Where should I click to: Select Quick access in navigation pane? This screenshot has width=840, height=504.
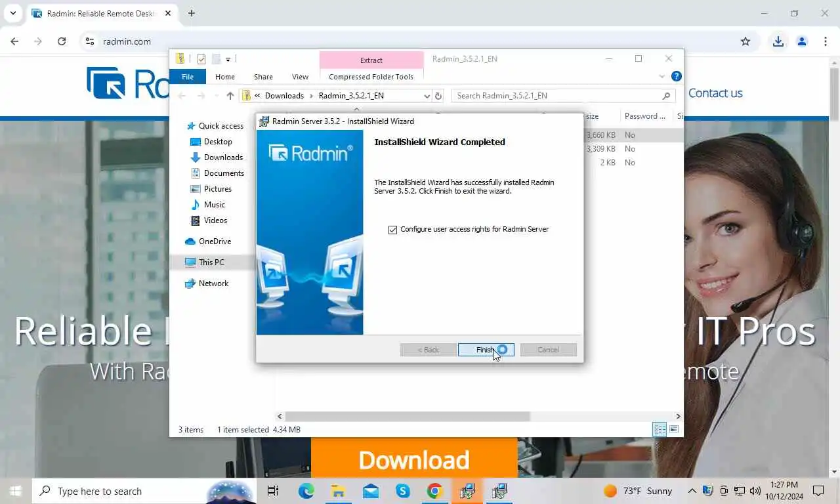click(221, 126)
